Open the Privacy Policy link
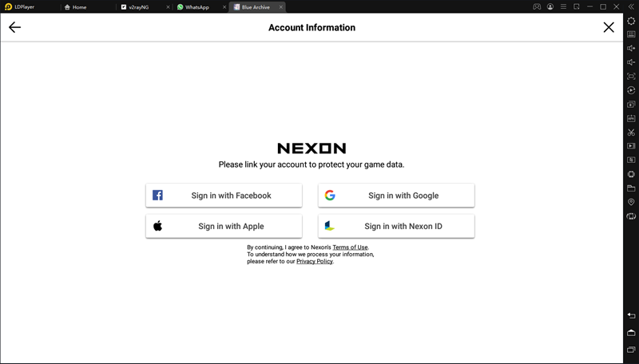The width and height of the screenshot is (639, 364). click(x=315, y=261)
